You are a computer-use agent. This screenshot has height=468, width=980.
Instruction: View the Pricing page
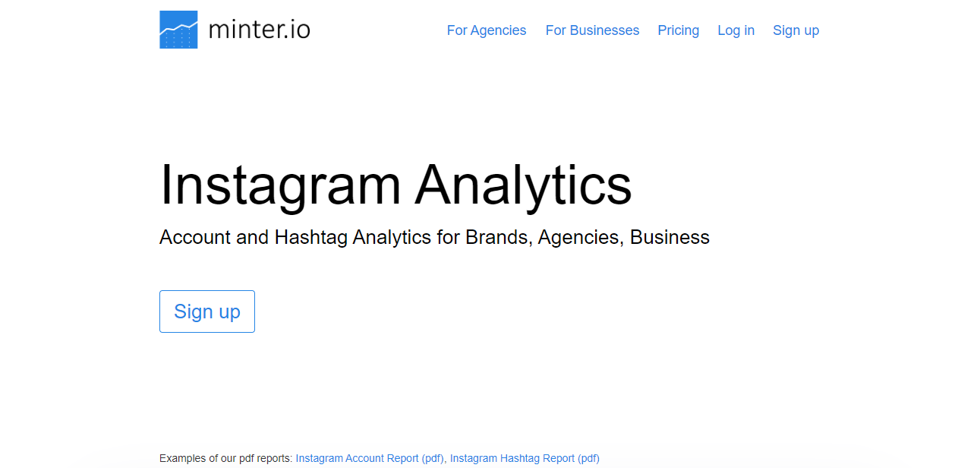(x=679, y=30)
